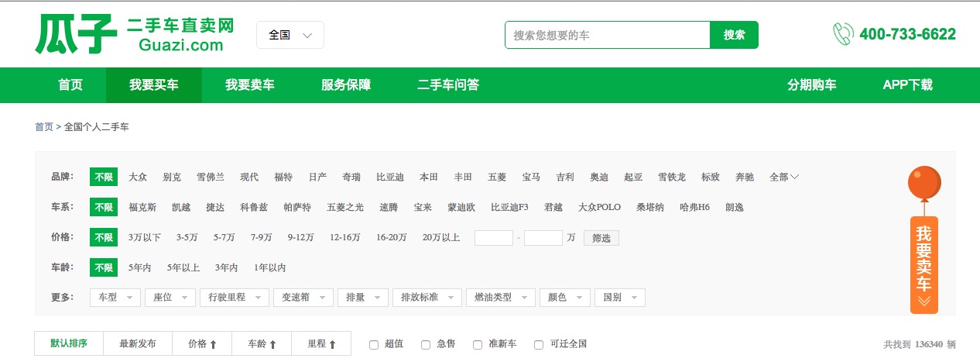
Task: Filter by brand 比亚迪
Action: click(390, 177)
